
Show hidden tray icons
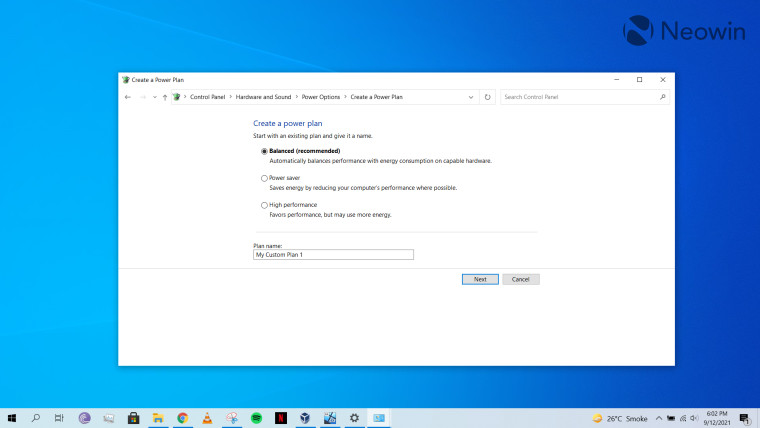pos(659,418)
